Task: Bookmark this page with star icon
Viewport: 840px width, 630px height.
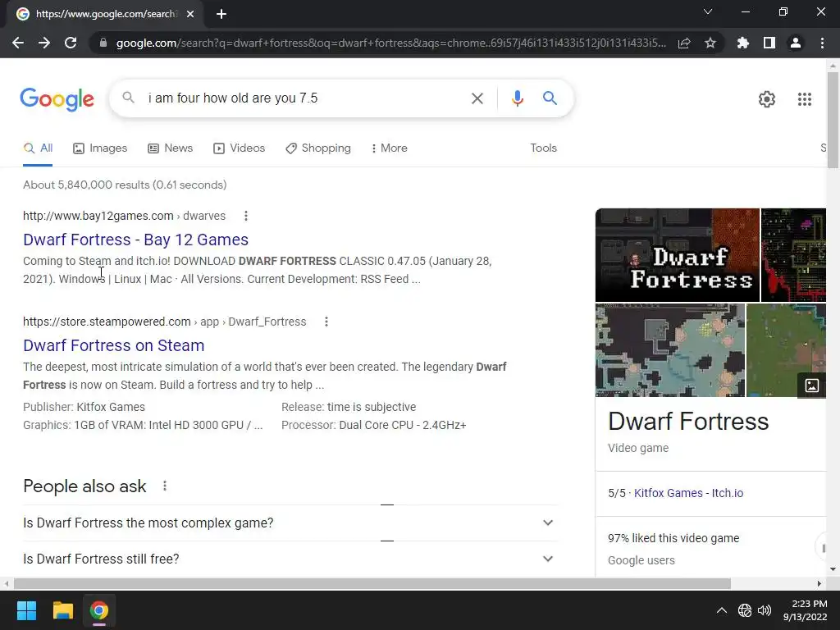Action: tap(710, 43)
